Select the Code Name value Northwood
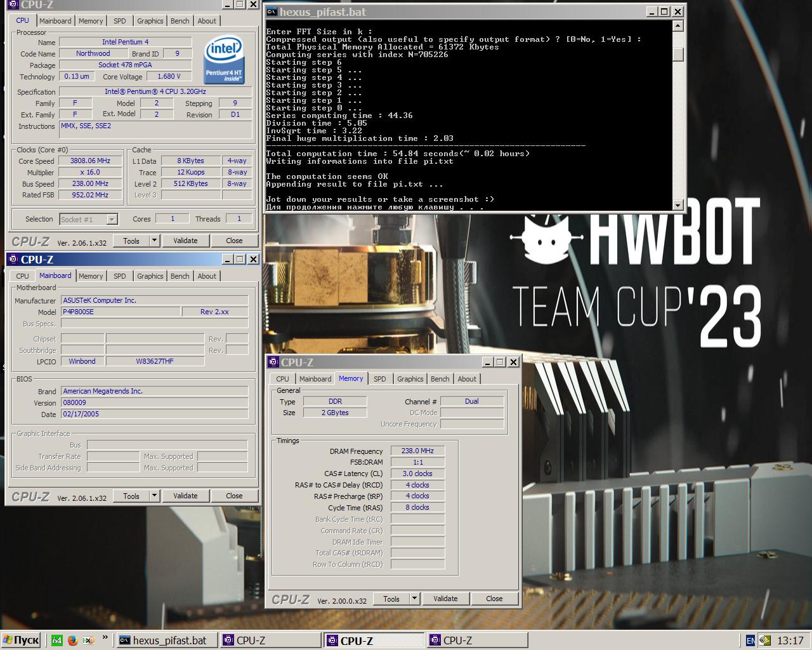812x650 pixels. tap(93, 53)
